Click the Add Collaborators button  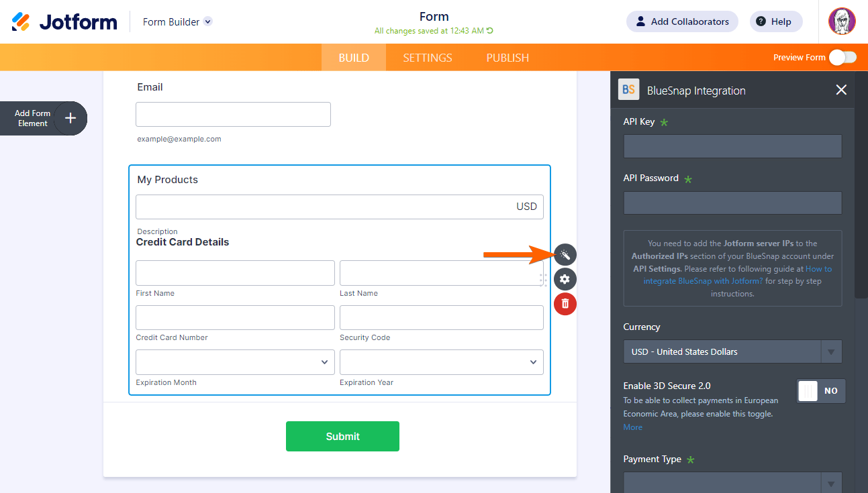tap(682, 21)
